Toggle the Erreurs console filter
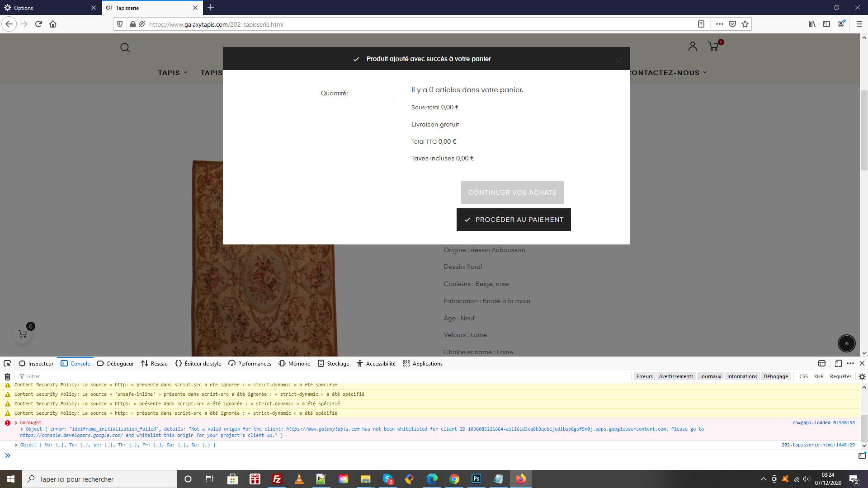This screenshot has width=868, height=488. pos(644,376)
